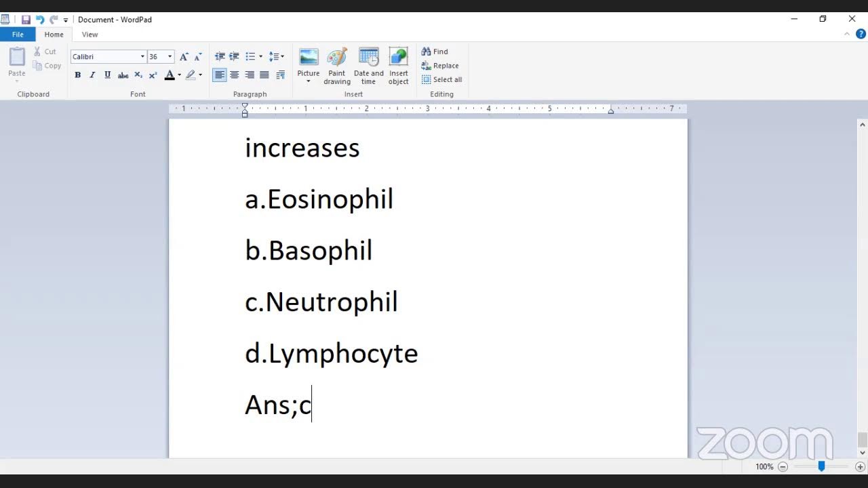Open the File menu
The height and width of the screenshot is (488, 868).
[18, 35]
